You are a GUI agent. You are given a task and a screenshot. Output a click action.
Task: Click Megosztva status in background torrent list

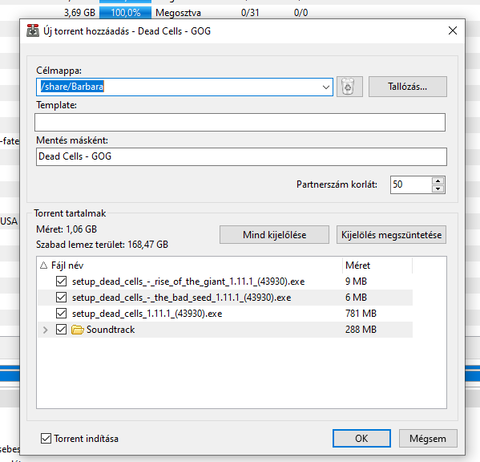(178, 13)
